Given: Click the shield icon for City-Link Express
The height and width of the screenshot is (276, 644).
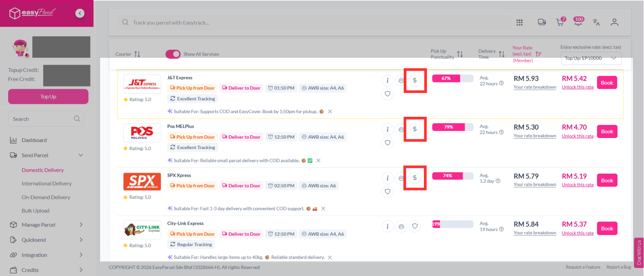Looking at the screenshot, I should pos(415,226).
